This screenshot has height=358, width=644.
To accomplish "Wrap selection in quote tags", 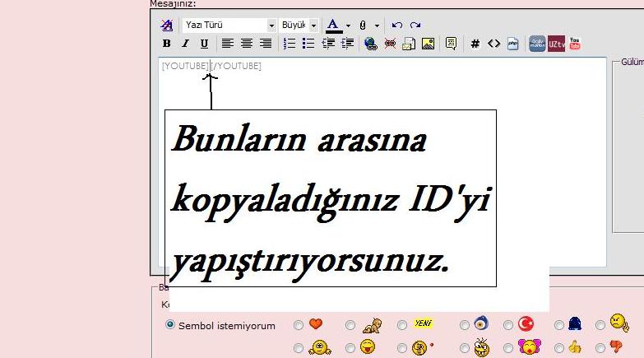I will 451,44.
